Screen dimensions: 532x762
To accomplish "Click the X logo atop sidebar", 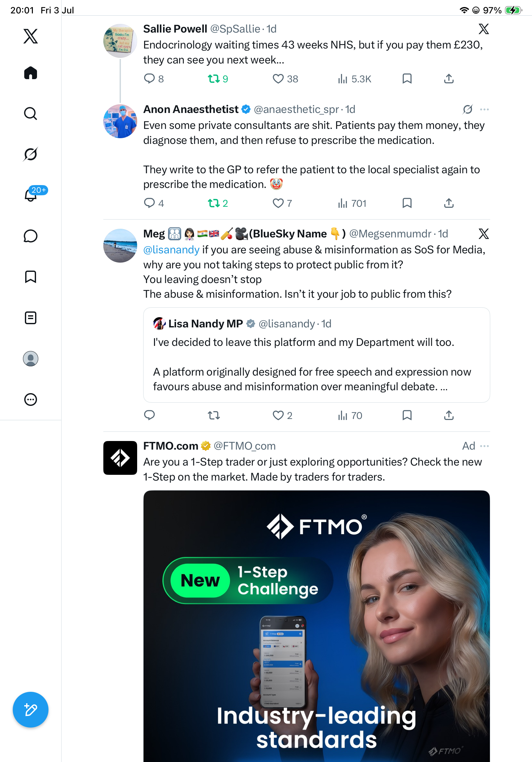I will pos(31,36).
